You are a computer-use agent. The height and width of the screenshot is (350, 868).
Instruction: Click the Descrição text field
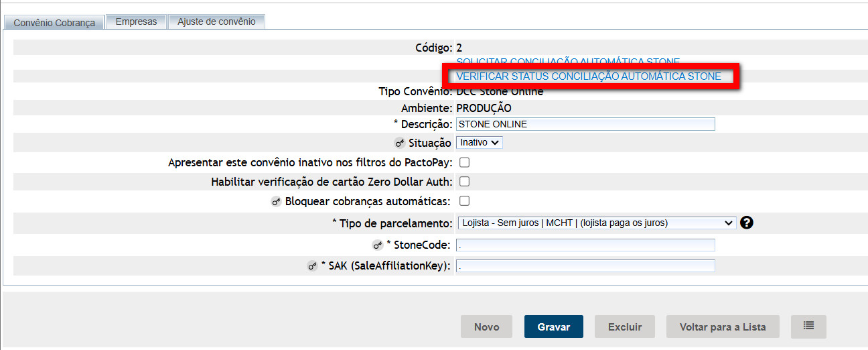coord(585,124)
